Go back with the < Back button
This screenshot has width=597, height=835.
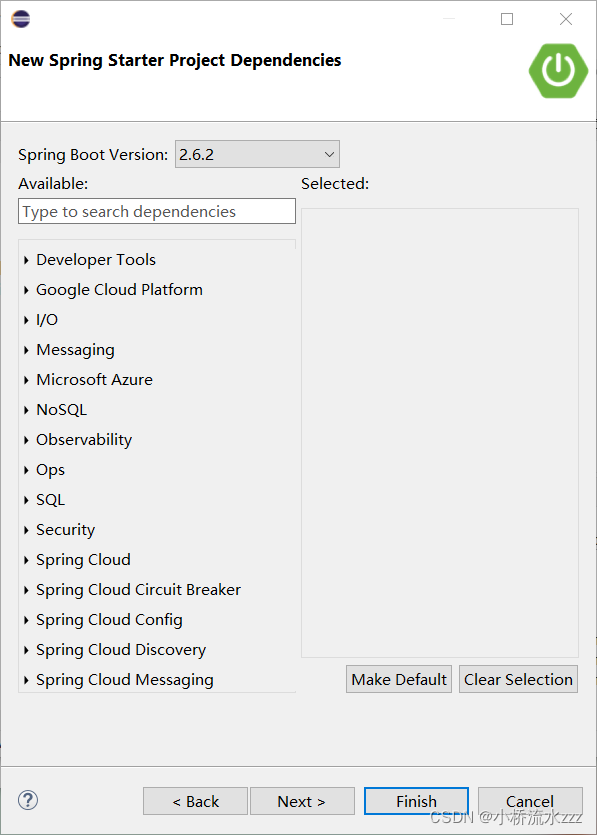click(195, 801)
